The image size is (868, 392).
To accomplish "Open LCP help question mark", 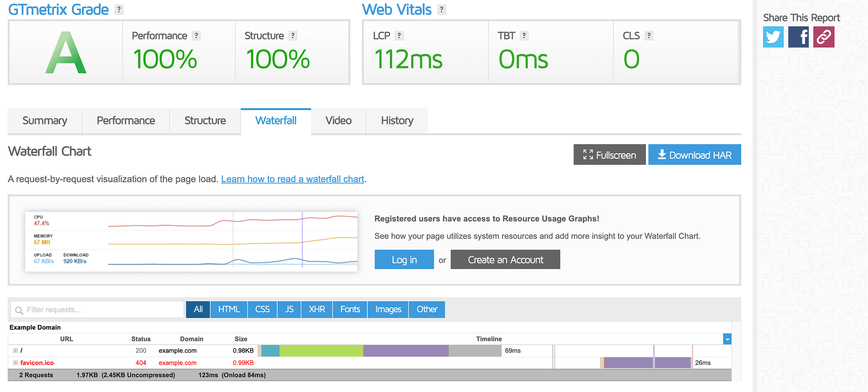I will pyautogui.click(x=399, y=36).
